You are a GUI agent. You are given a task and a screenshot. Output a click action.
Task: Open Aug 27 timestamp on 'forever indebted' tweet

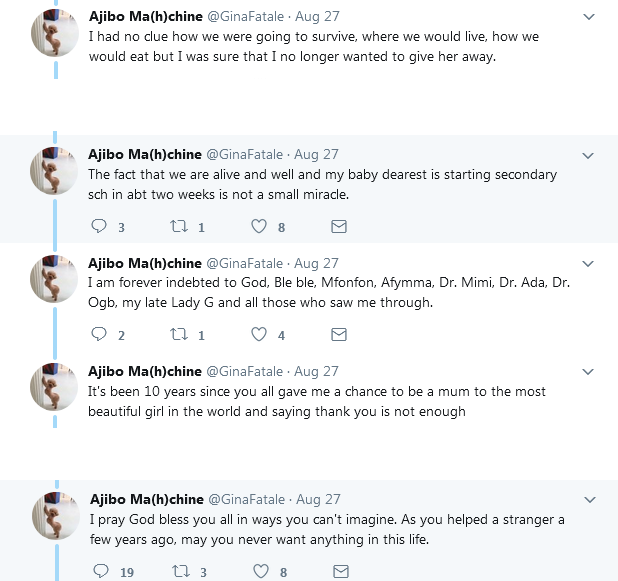[316, 263]
